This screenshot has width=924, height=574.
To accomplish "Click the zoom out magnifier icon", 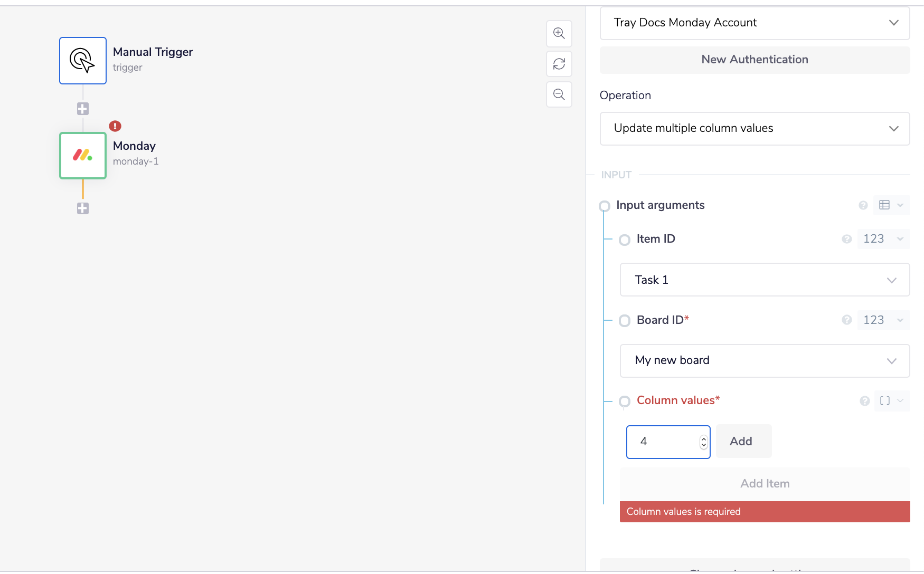I will coord(559,94).
